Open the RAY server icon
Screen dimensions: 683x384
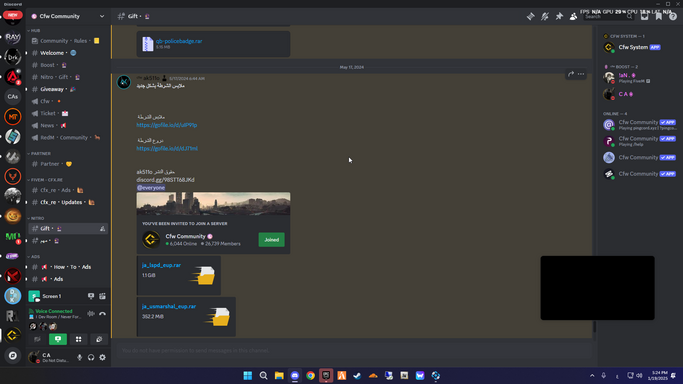tap(13, 37)
